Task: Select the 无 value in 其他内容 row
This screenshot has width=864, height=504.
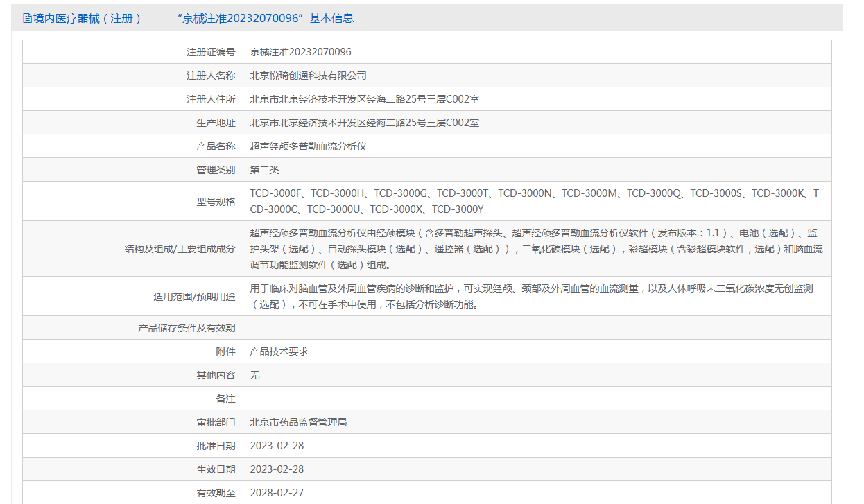Action: coord(255,375)
